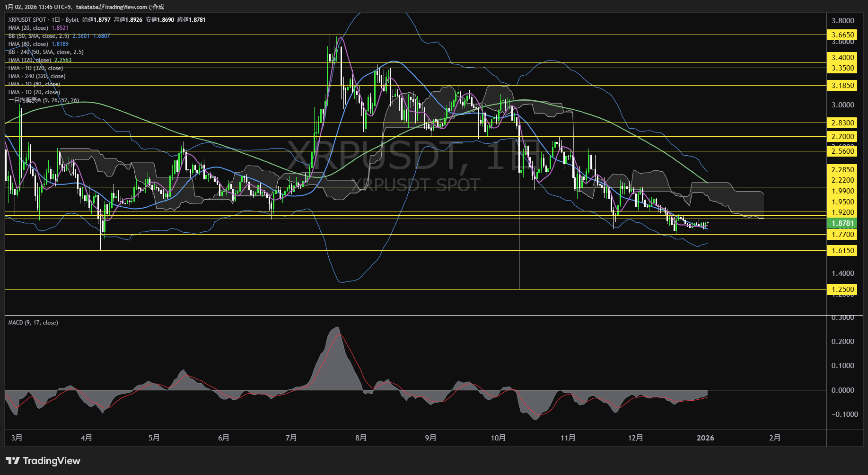Click the HMA (80, close) legend entry
868x475 pixels.
coord(28,44)
